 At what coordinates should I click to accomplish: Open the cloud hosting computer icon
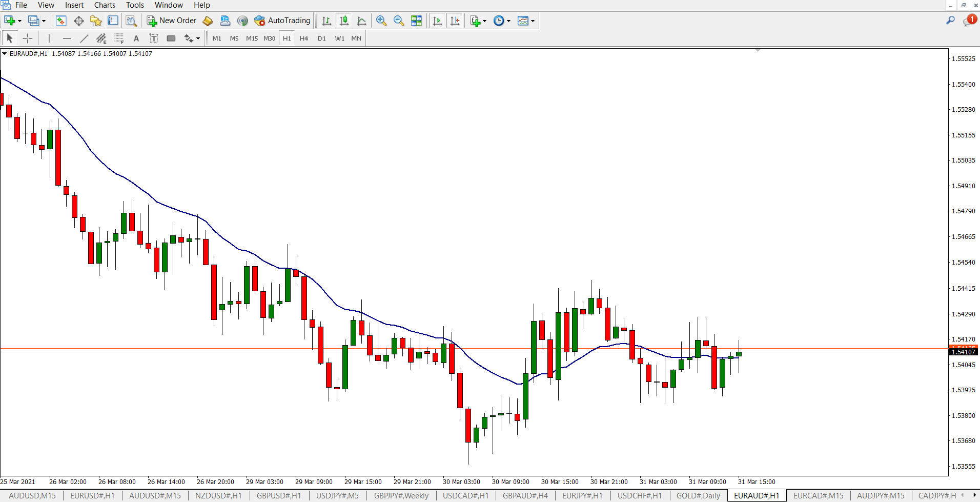tap(225, 21)
